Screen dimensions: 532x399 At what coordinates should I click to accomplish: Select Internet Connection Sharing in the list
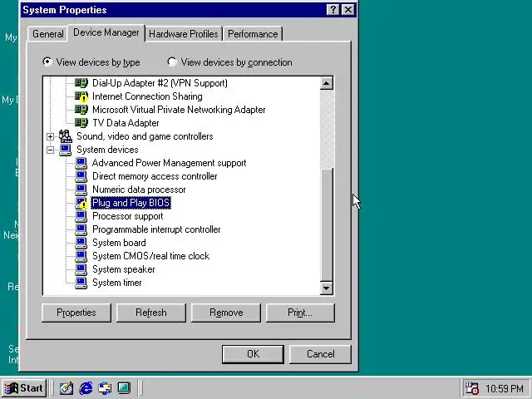(147, 96)
